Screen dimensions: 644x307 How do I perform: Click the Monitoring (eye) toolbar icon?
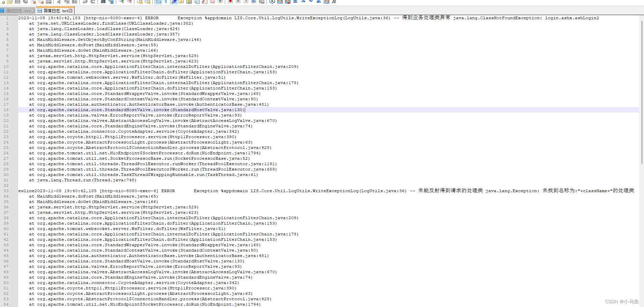click(x=220, y=1)
